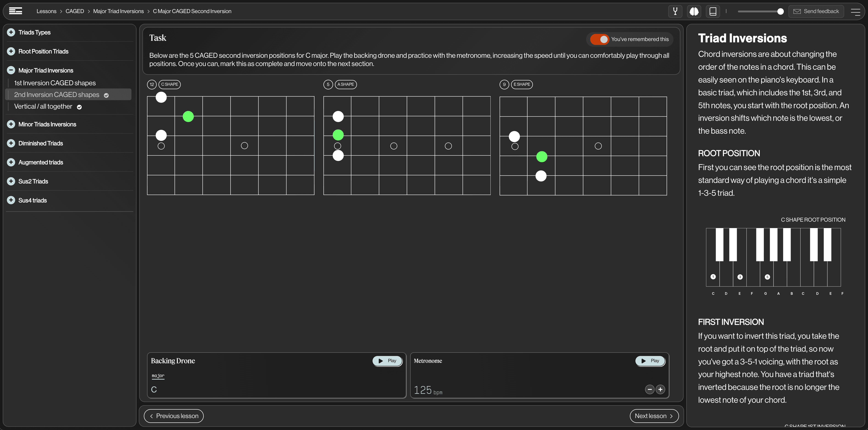Expand the Augmented triads section
The width and height of the screenshot is (868, 430).
pos(11,162)
